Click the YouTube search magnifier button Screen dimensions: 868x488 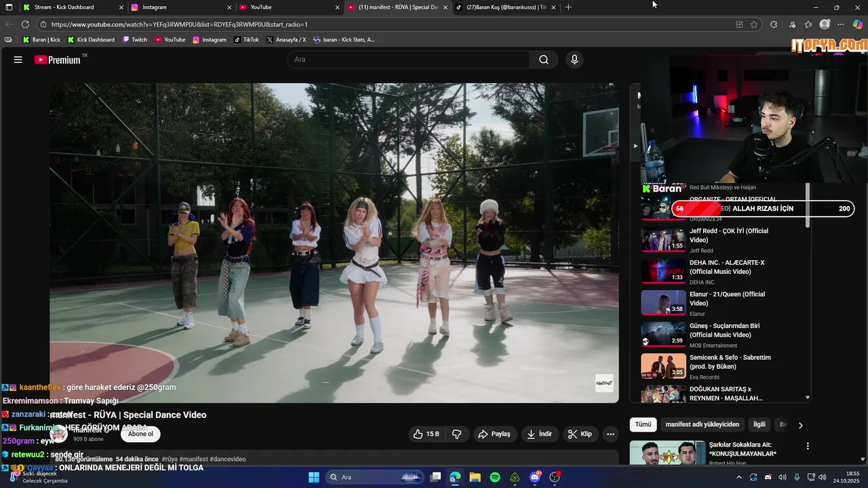tap(544, 60)
